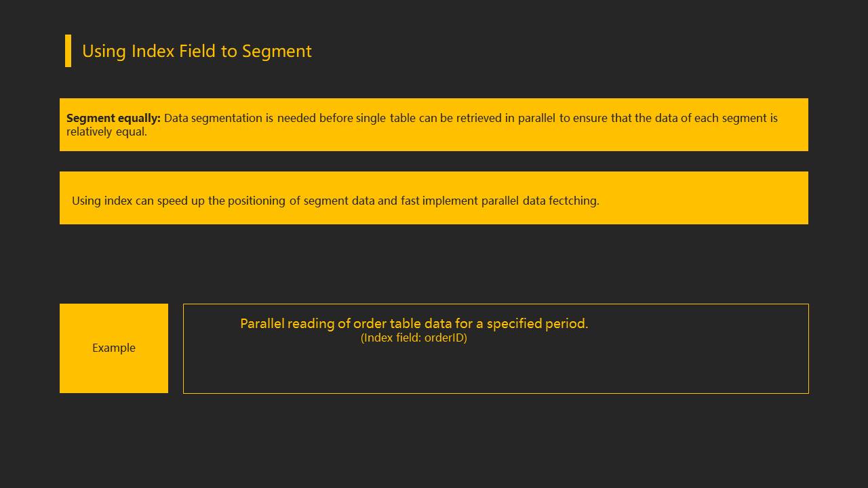Click the words "each segment is" in first box

(x=736, y=118)
